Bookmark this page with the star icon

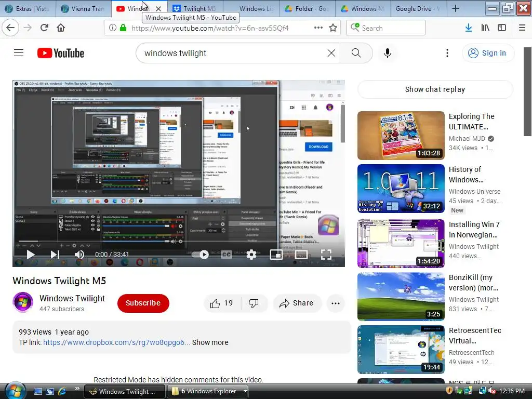click(333, 28)
